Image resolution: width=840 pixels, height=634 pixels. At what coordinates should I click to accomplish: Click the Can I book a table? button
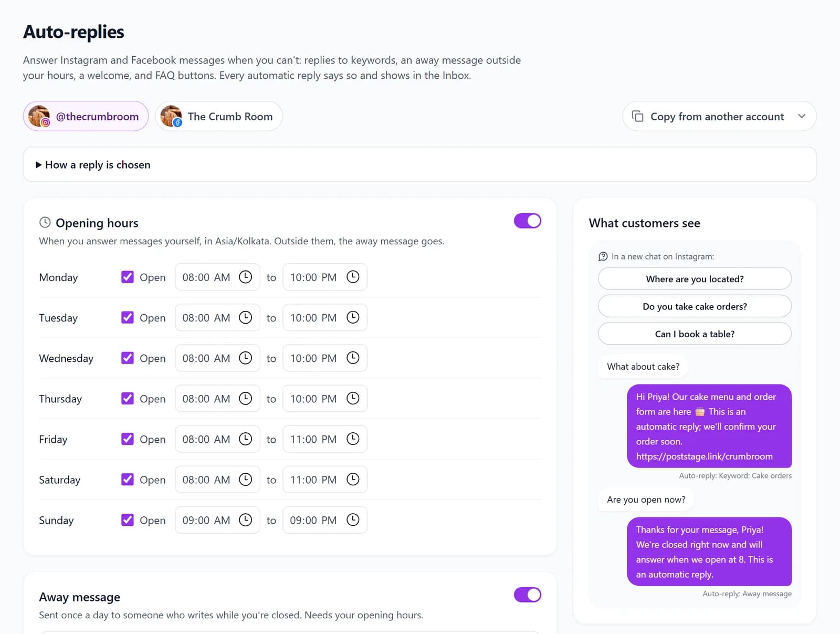tap(695, 334)
